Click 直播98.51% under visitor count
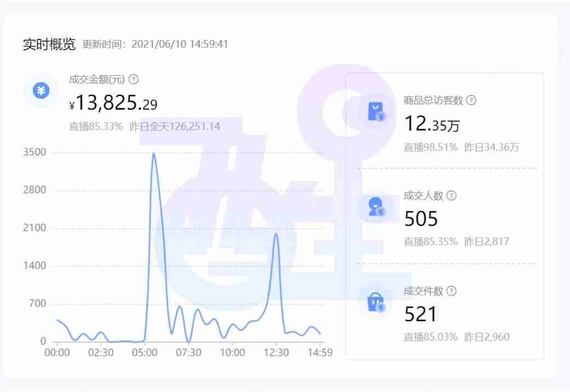This screenshot has width=570, height=392. click(430, 147)
